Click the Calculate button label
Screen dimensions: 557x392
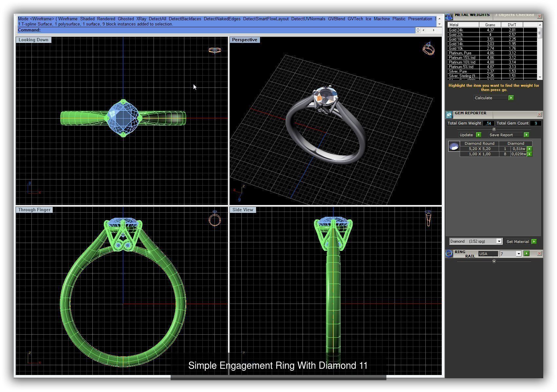(x=483, y=98)
